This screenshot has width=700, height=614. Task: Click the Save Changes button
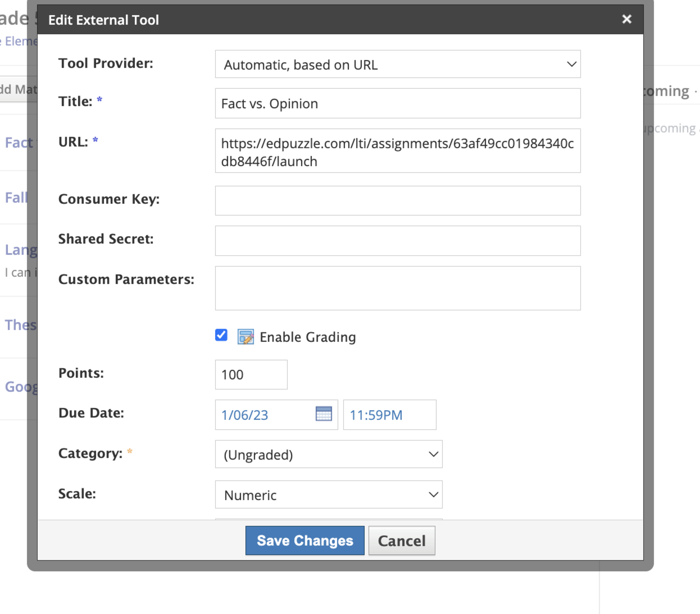coord(305,541)
